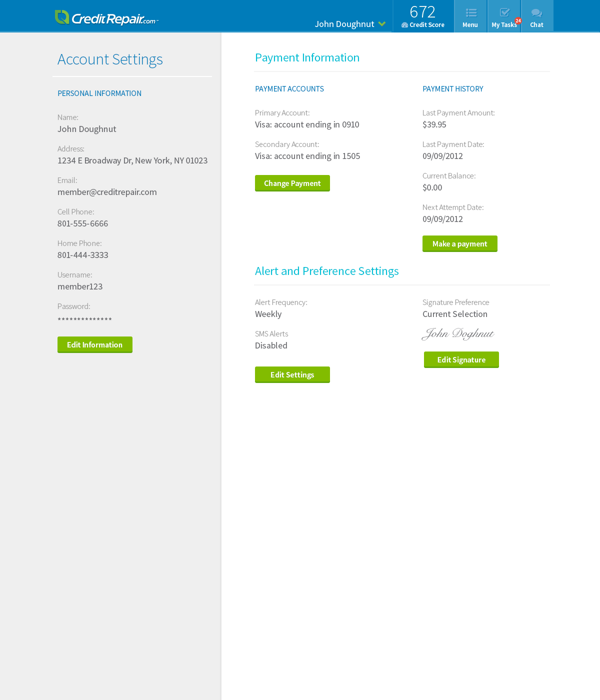Select the address 1234 E Broadway Dr

pyautogui.click(x=132, y=160)
